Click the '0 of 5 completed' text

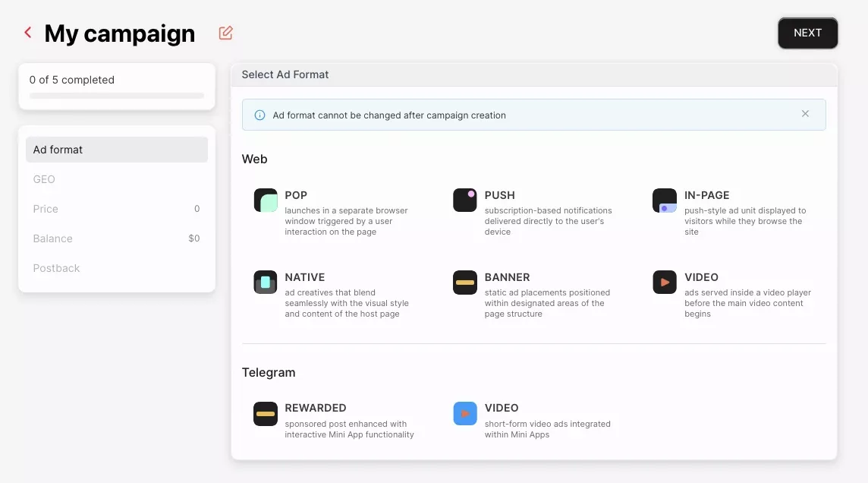[x=72, y=80]
